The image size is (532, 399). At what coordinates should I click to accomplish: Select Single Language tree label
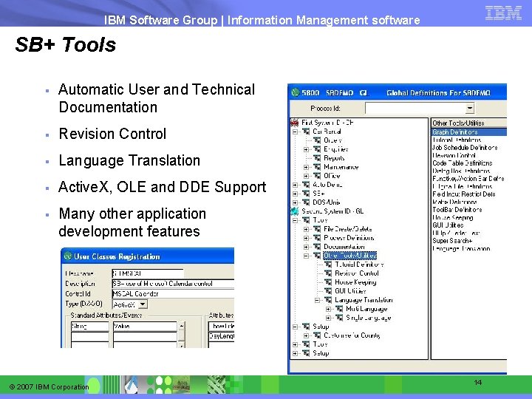coord(369,318)
